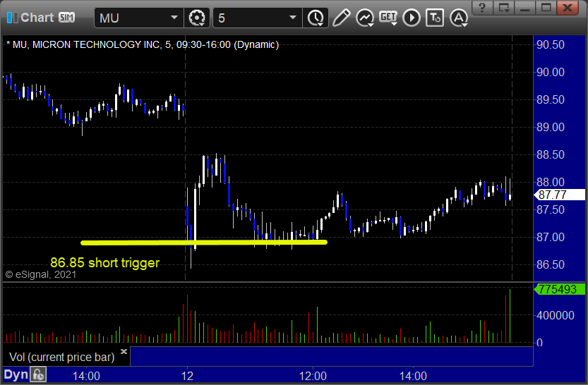Click the 87.00 price axis label
Image resolution: width=588 pixels, height=385 pixels.
550,237
